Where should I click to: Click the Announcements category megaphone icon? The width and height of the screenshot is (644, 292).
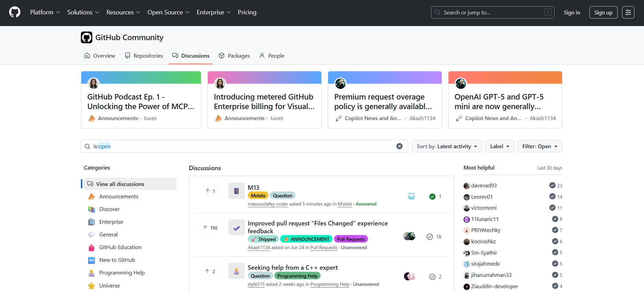tap(92, 197)
